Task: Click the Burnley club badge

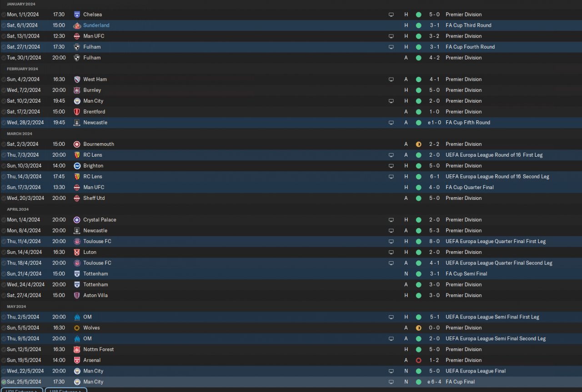Action: click(77, 90)
